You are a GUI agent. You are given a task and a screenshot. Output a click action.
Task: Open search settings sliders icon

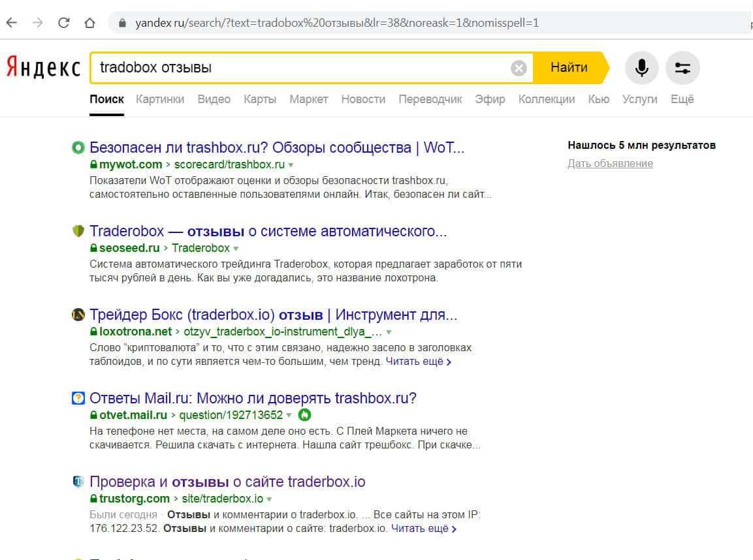point(682,68)
